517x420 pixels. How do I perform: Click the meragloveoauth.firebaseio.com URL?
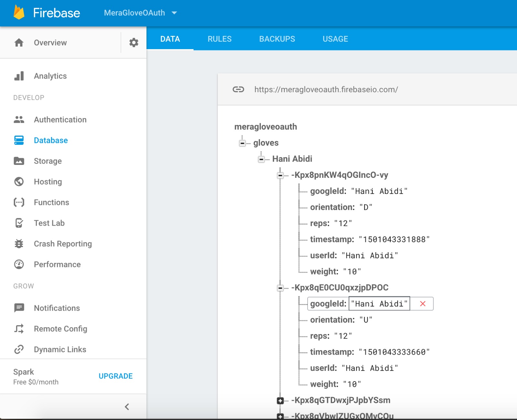(326, 90)
